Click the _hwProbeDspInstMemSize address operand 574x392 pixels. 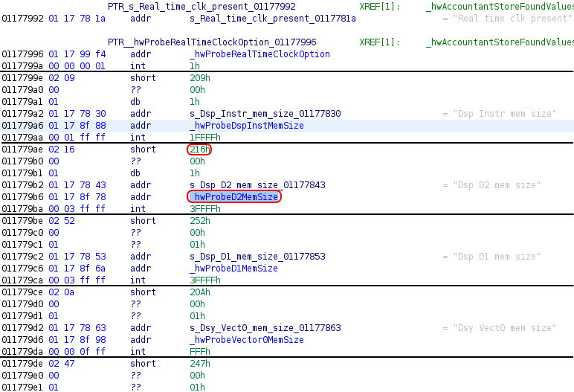pos(247,125)
